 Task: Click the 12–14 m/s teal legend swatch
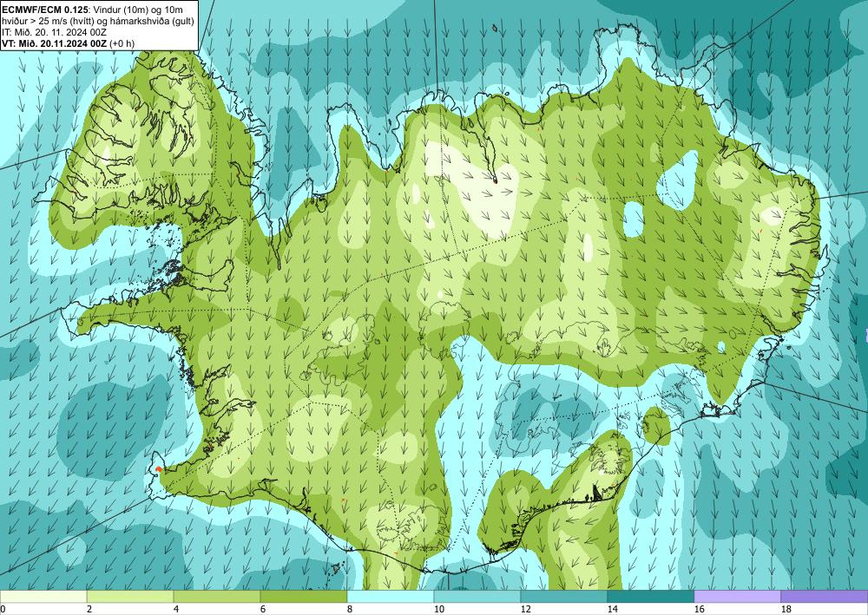(564, 596)
